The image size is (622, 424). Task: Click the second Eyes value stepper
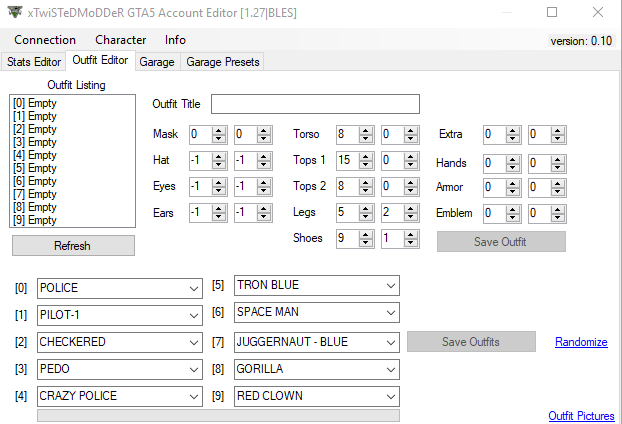pyautogui.click(x=253, y=186)
